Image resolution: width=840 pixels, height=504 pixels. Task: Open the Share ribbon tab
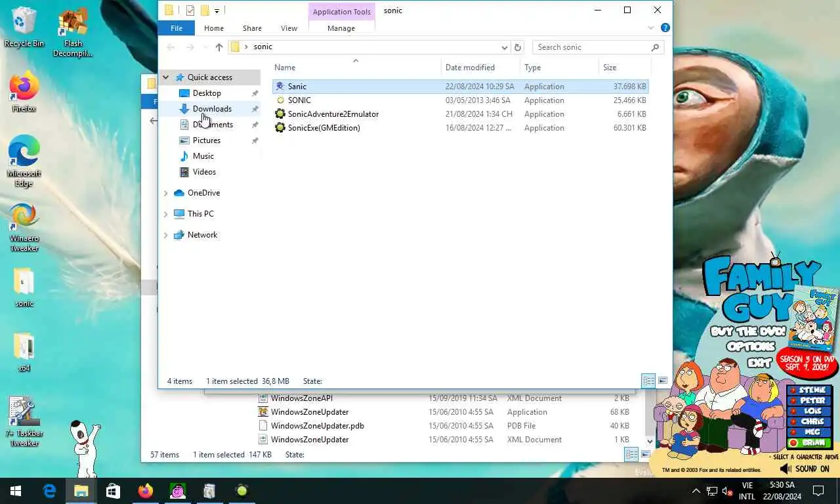(x=252, y=28)
